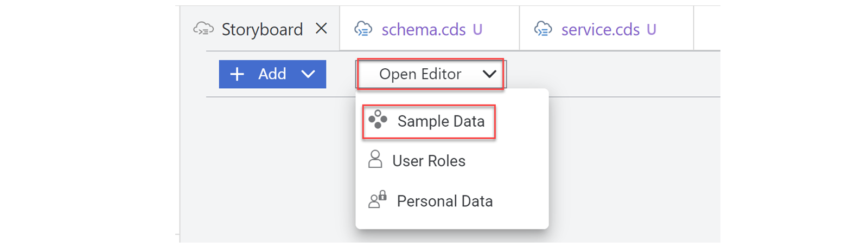Click the service.cds file icon
The height and width of the screenshot is (248, 868).
pyautogui.click(x=543, y=29)
